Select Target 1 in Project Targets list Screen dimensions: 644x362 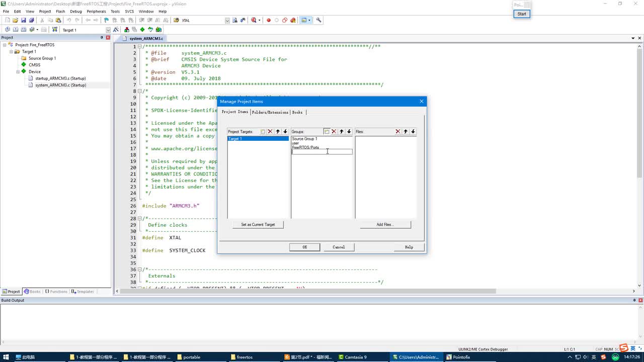tap(258, 139)
